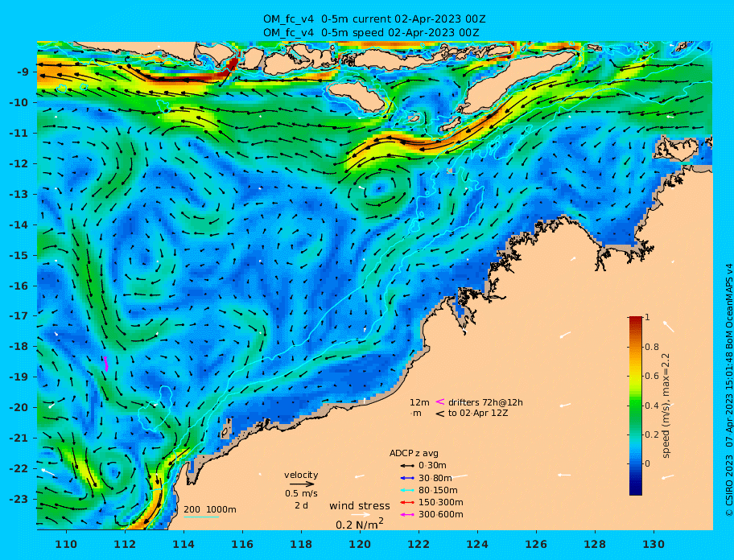734x560 pixels.
Task: Click the 'wind stress' label
Action: [x=360, y=506]
